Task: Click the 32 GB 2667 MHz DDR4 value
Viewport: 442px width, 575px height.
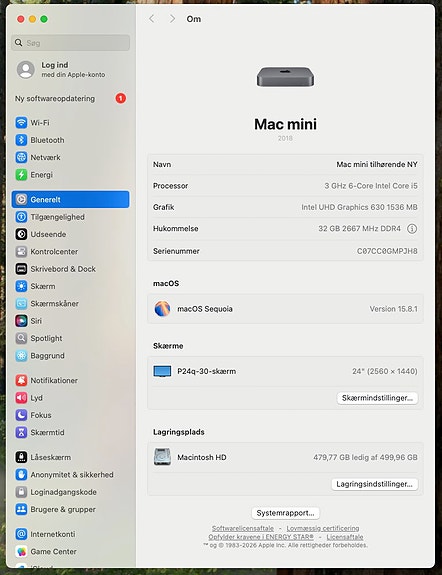Action: click(x=359, y=229)
